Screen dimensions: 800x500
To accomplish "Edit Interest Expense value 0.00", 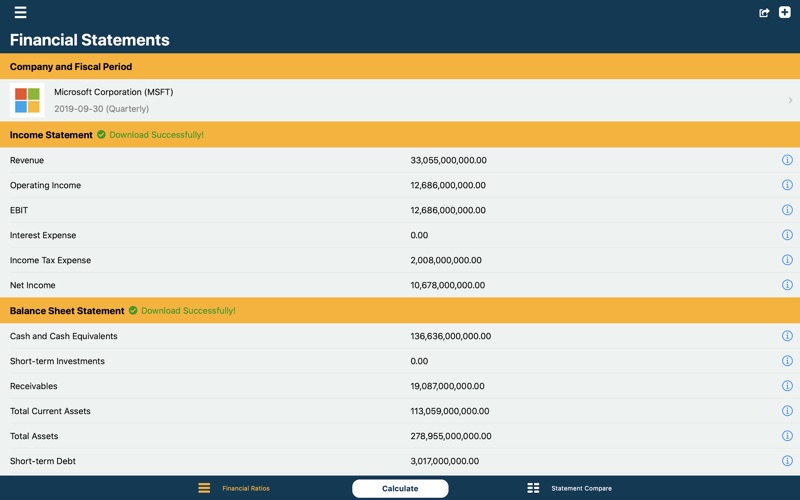I will click(x=419, y=235).
